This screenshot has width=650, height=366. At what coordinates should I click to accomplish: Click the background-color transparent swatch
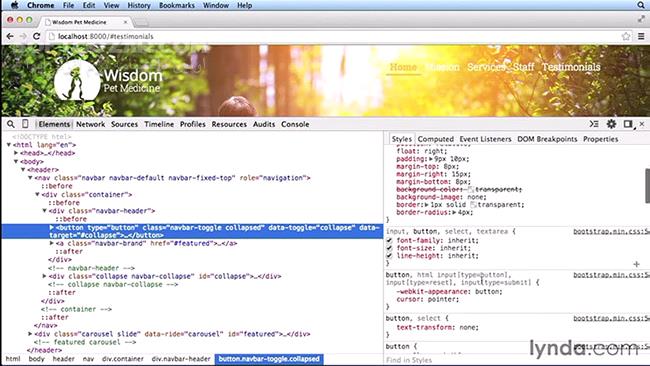[471, 189]
